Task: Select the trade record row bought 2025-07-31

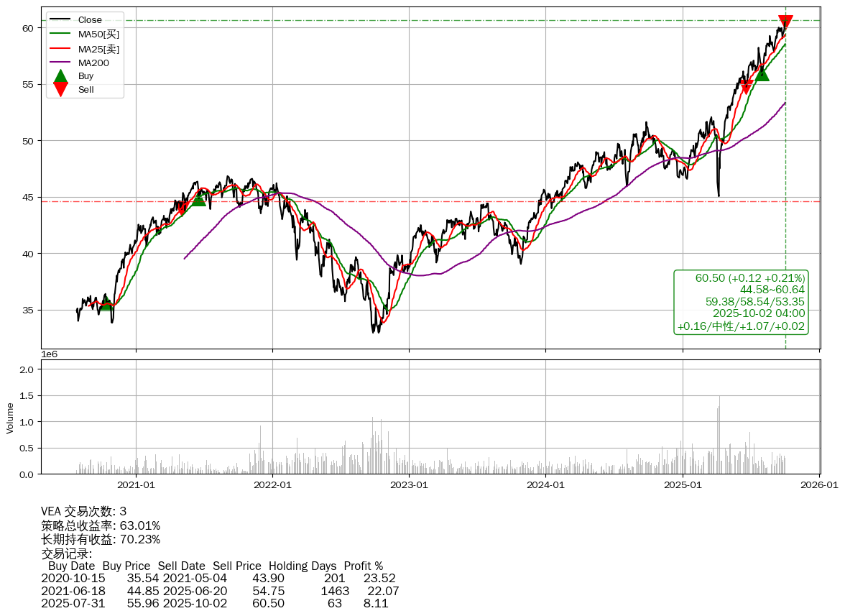Action: (218, 603)
